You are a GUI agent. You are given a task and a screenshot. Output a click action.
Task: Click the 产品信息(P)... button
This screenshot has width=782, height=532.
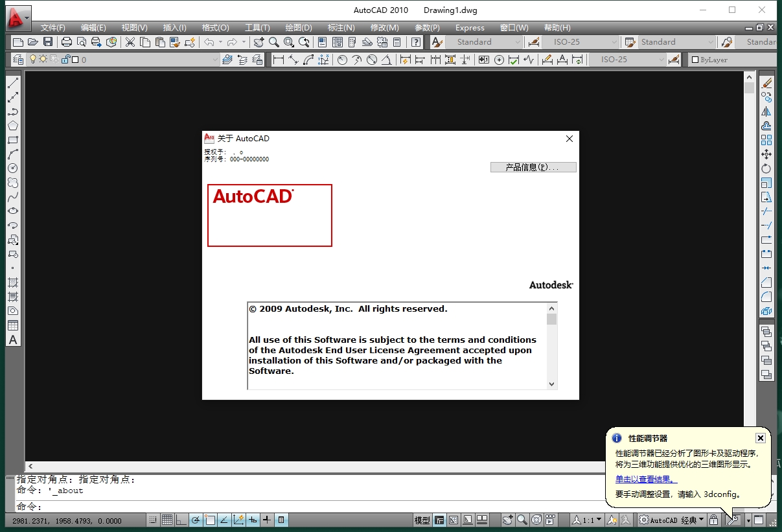[x=533, y=167]
